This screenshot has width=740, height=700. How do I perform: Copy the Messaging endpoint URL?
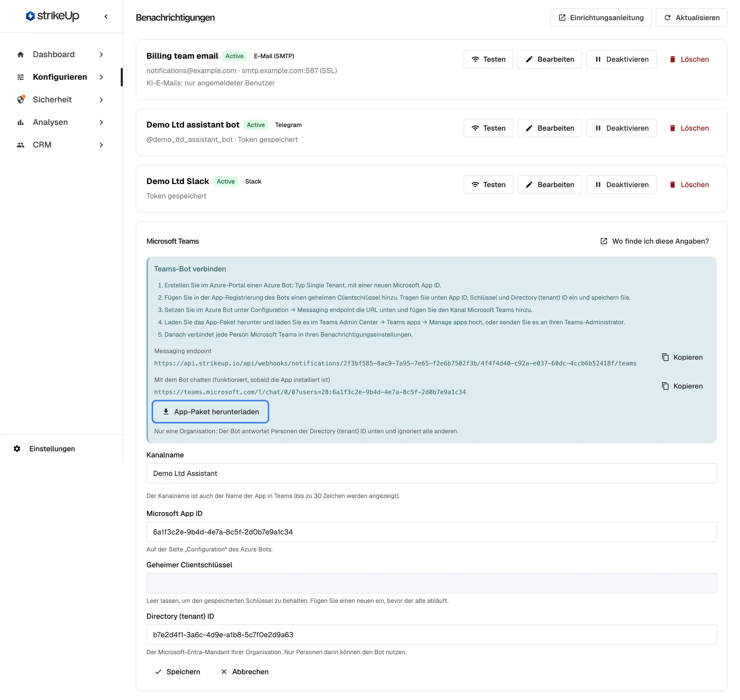[x=682, y=357]
